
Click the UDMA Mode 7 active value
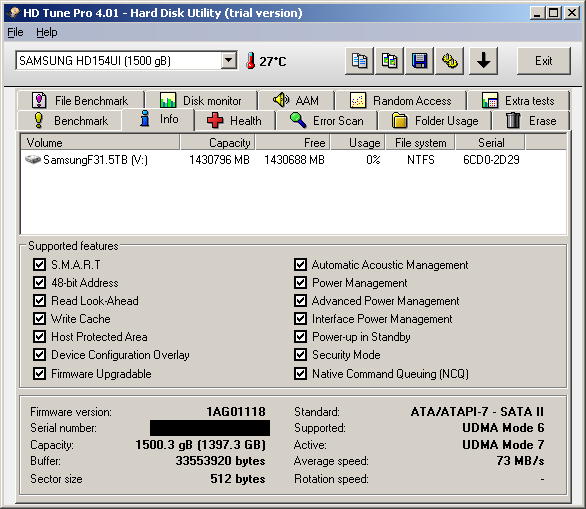pyautogui.click(x=503, y=445)
